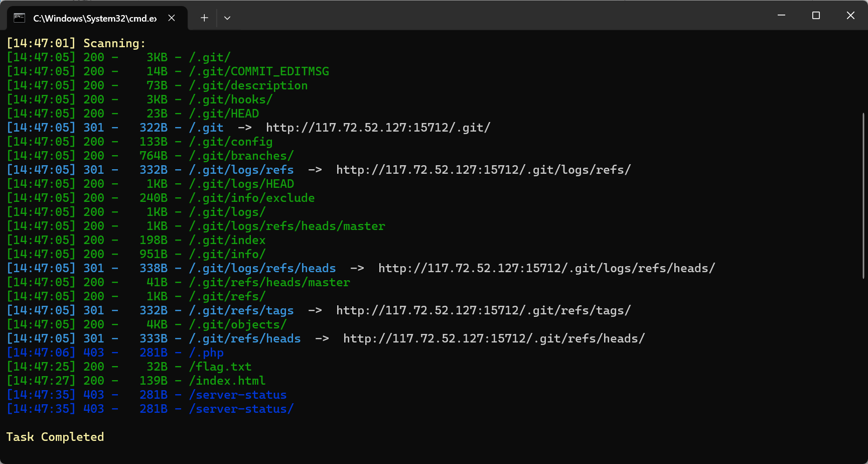Click the 139B size value

(x=154, y=381)
